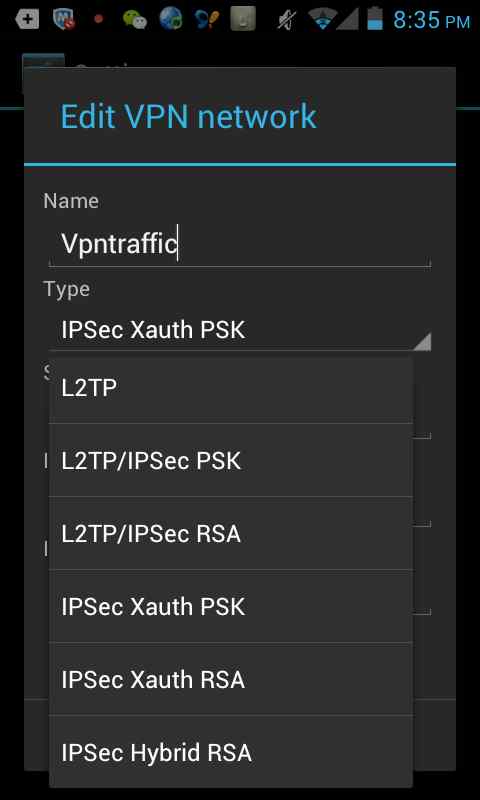The width and height of the screenshot is (480, 800).
Task: Pick IPSec Xauth RSA option
Action: [231, 679]
